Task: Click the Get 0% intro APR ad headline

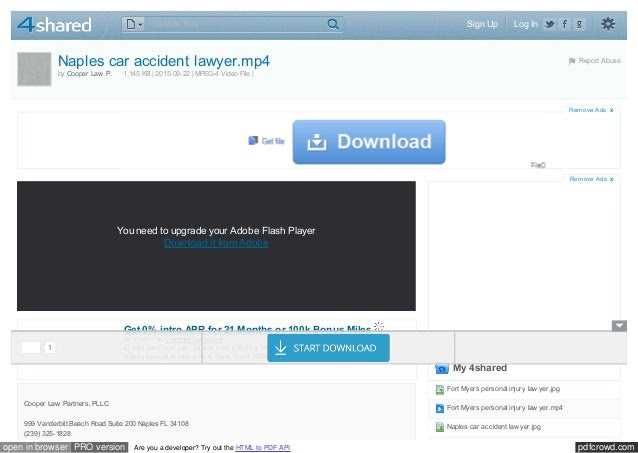Action: pyautogui.click(x=247, y=328)
